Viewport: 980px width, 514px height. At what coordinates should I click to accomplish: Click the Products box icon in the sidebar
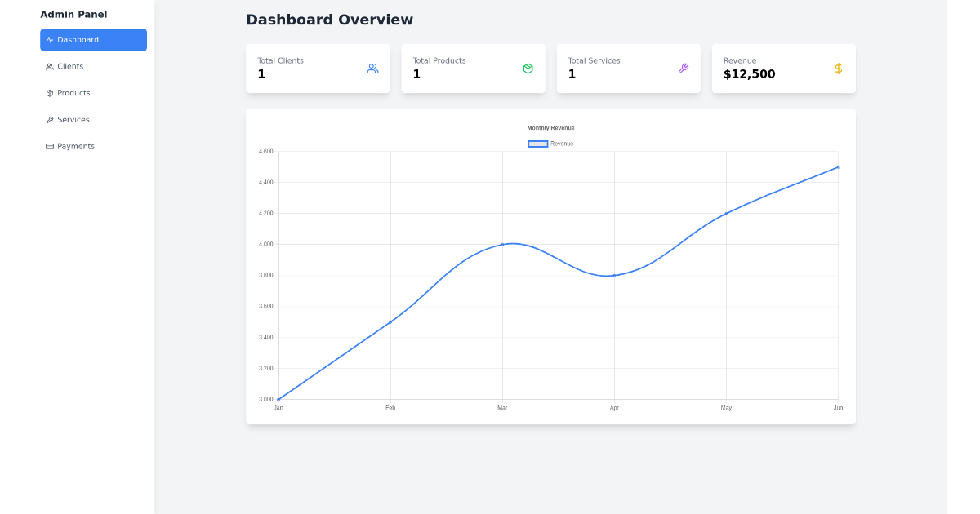(49, 93)
